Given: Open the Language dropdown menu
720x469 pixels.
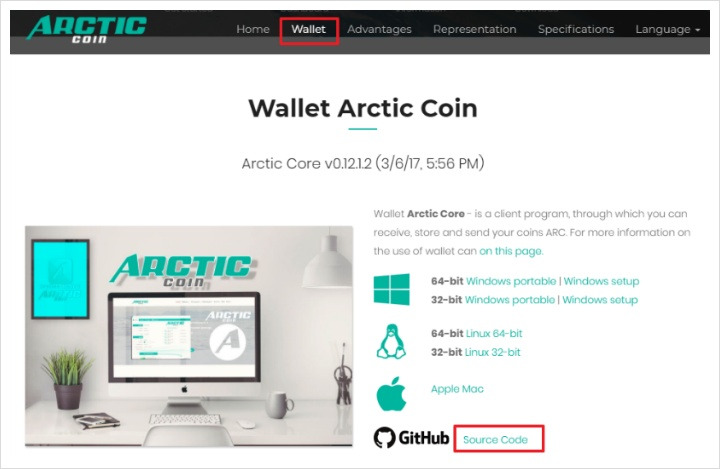Looking at the screenshot, I should click(668, 29).
